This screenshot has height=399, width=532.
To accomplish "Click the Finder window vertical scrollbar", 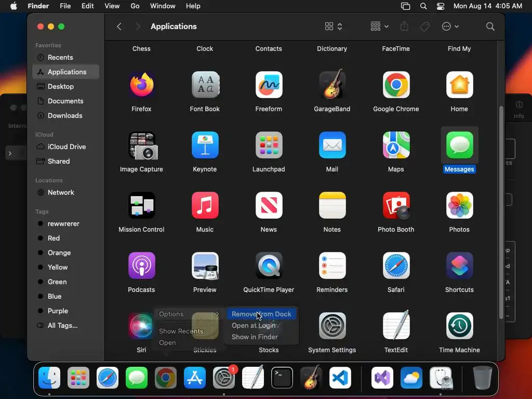I will point(501,212).
